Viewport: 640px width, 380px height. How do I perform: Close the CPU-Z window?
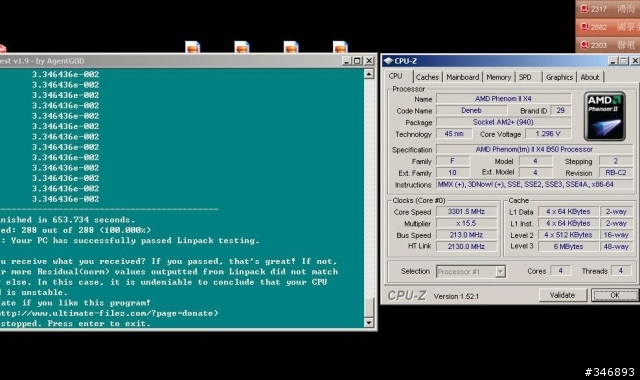point(635,61)
